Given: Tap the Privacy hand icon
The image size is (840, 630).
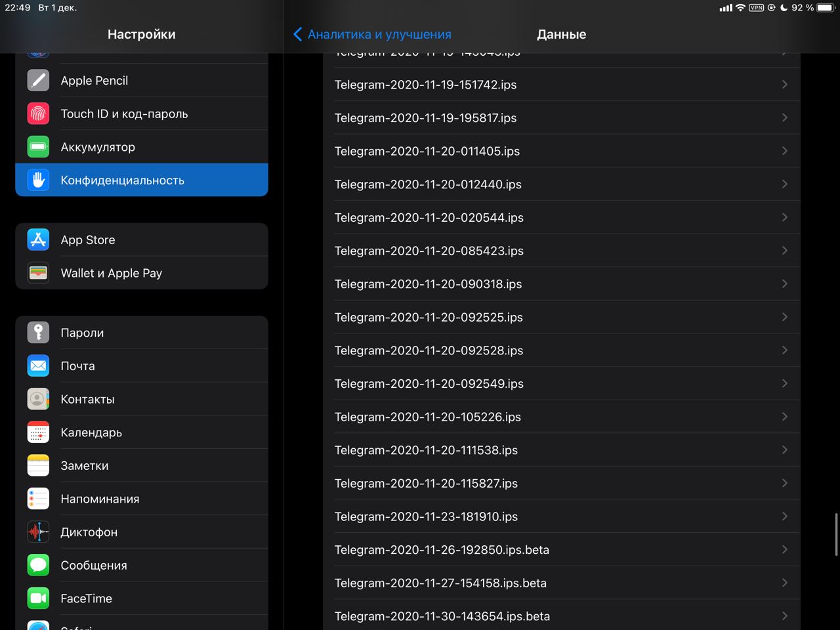Looking at the screenshot, I should 38,180.
